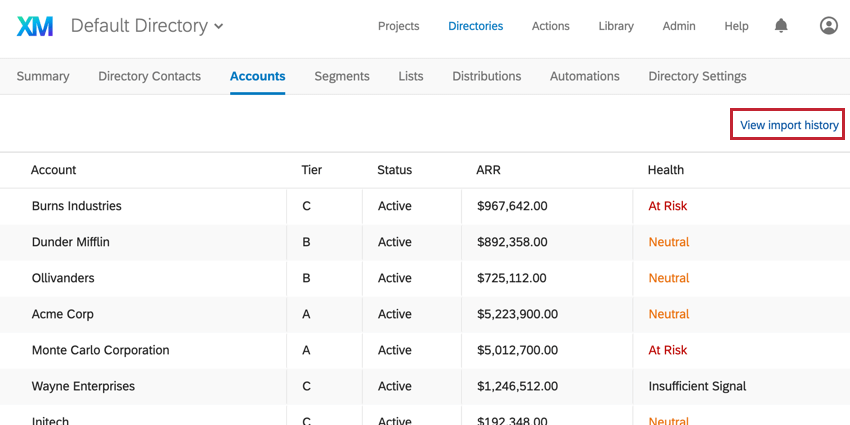Open the user account profile icon

(828, 25)
